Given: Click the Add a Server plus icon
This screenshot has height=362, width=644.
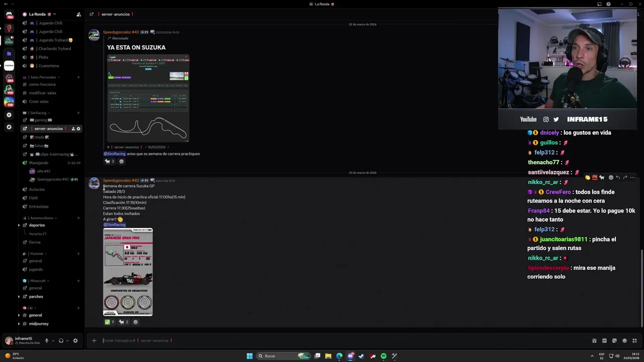Looking at the screenshot, I should tap(9, 115).
